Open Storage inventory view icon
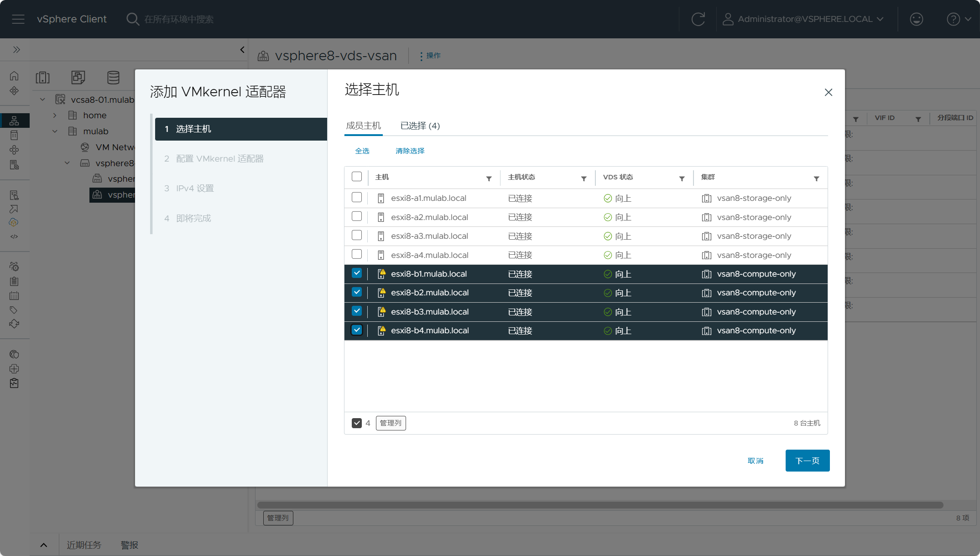Viewport: 980px width, 556px height. [x=113, y=78]
